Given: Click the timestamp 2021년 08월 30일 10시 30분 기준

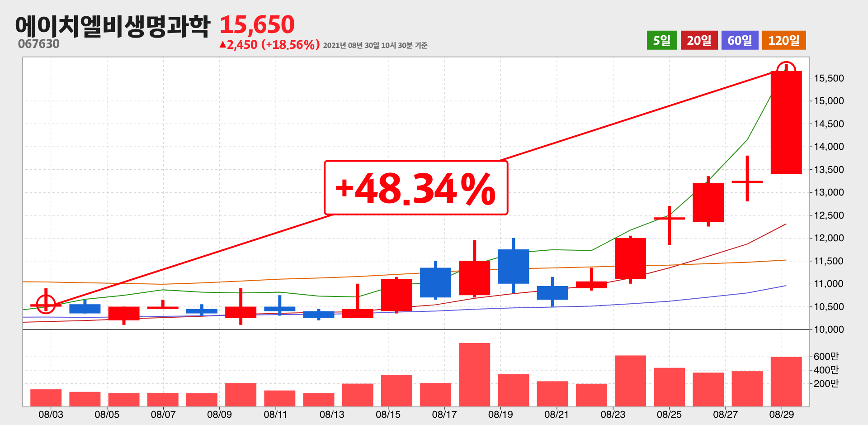Looking at the screenshot, I should [x=375, y=45].
